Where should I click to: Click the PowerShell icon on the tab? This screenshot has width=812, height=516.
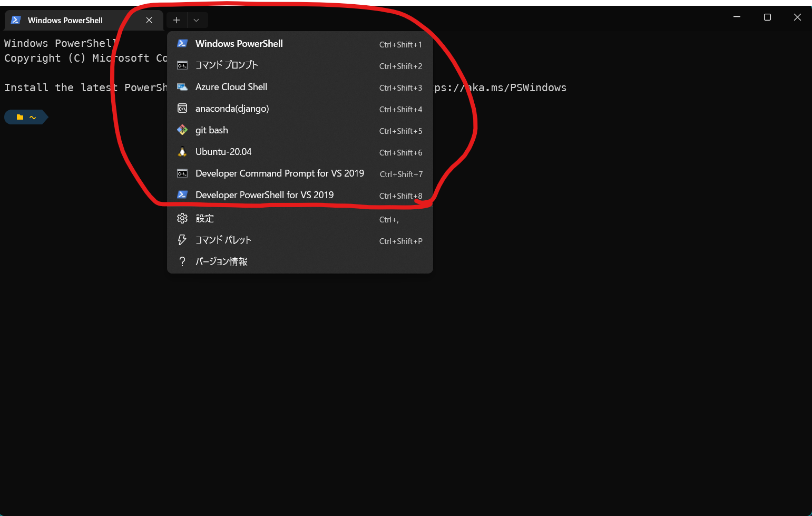[16, 20]
